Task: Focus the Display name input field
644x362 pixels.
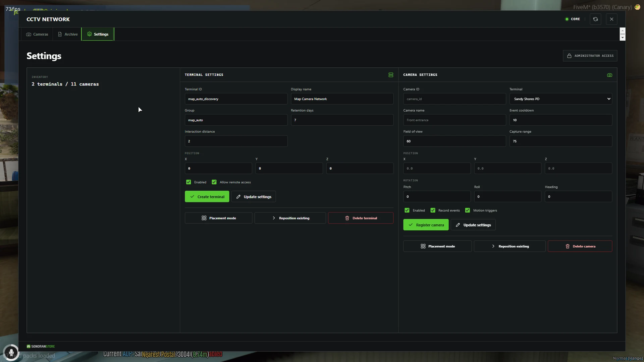Action: click(x=342, y=99)
